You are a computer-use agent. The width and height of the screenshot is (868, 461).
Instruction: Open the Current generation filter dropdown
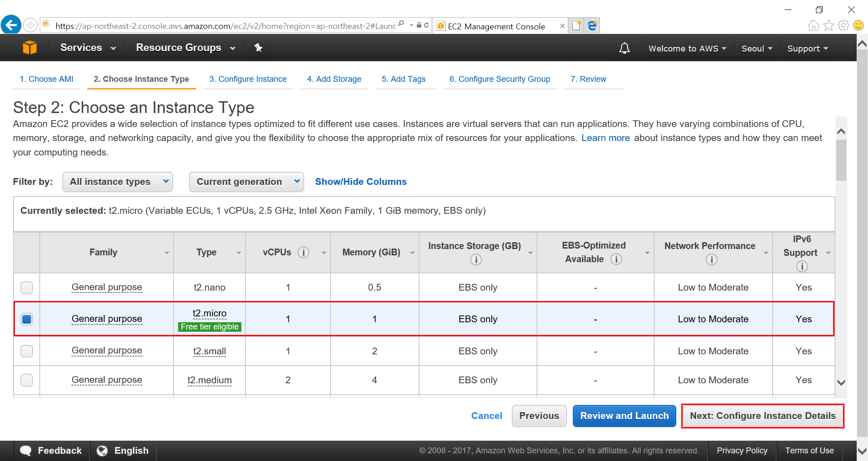click(246, 182)
